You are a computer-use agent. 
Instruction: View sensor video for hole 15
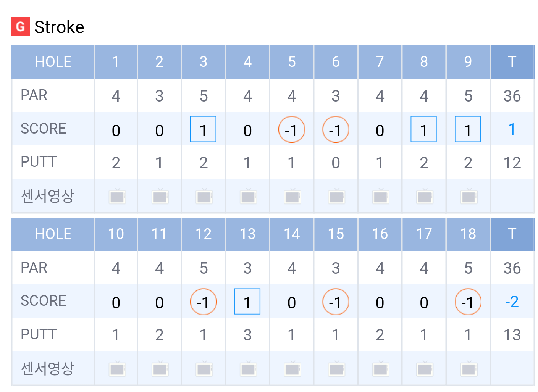[336, 369]
